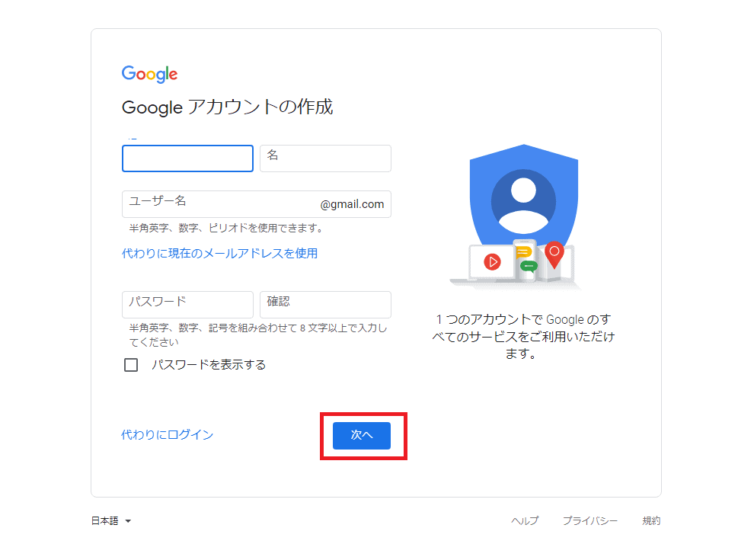Click the given name (名) field
This screenshot has width=738, height=560.
[x=325, y=158]
